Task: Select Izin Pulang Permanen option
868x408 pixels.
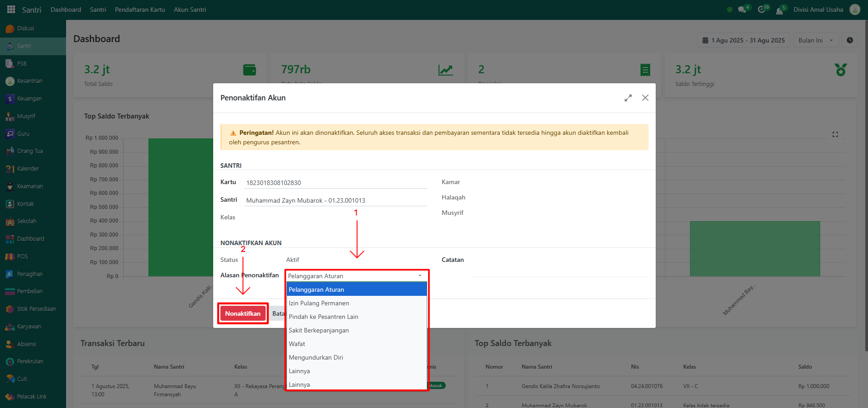Action: pos(319,303)
